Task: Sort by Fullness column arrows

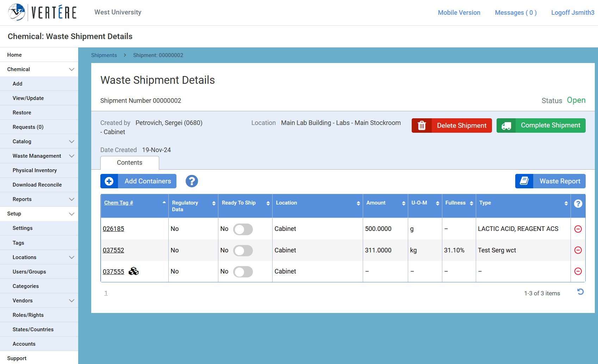Action: [471, 203]
